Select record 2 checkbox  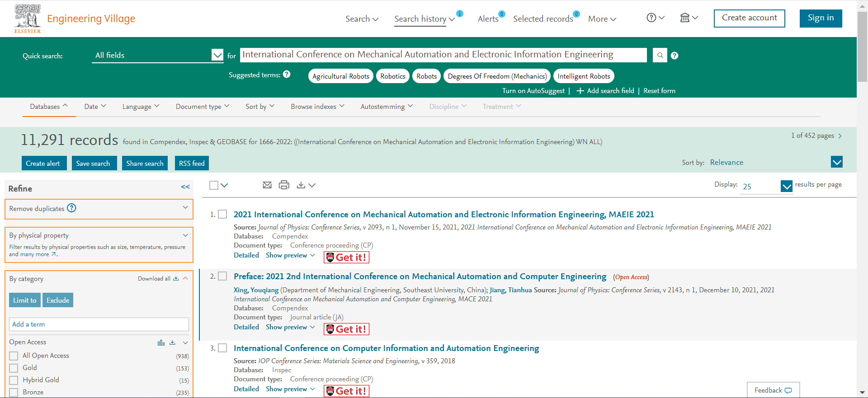(x=222, y=276)
